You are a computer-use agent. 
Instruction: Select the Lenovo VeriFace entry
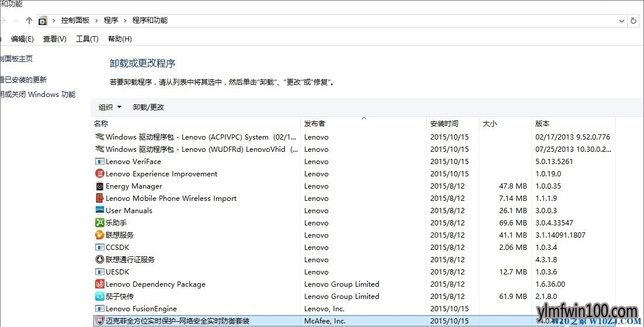(x=133, y=161)
